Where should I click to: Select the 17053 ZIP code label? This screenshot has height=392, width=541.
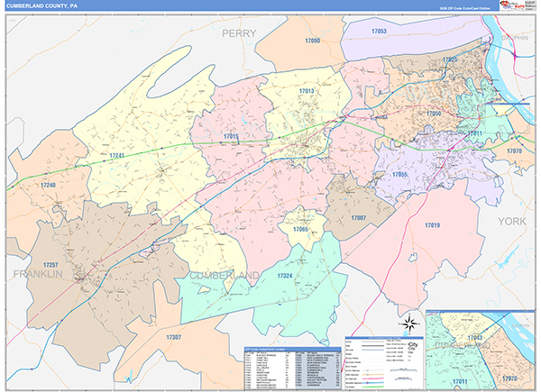pyautogui.click(x=379, y=32)
